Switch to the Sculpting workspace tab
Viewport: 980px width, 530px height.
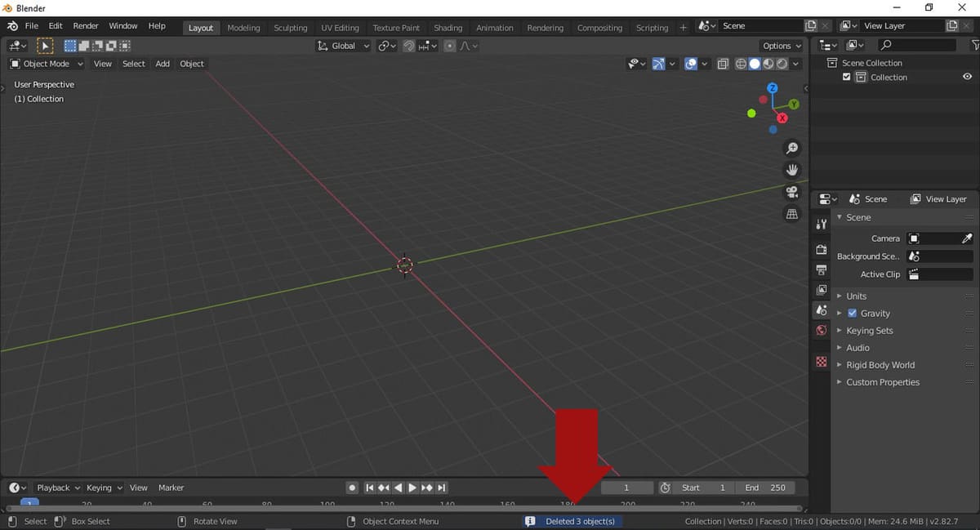(x=290, y=28)
